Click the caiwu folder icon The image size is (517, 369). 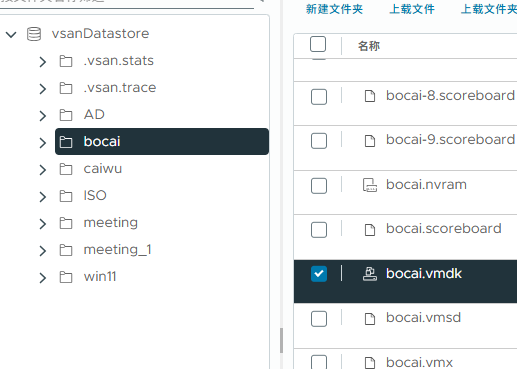66,169
